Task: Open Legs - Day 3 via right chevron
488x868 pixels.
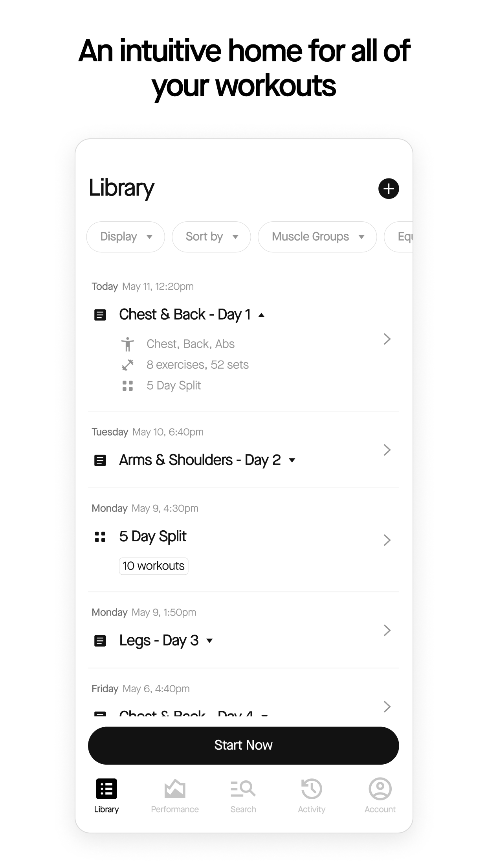Action: 387,630
